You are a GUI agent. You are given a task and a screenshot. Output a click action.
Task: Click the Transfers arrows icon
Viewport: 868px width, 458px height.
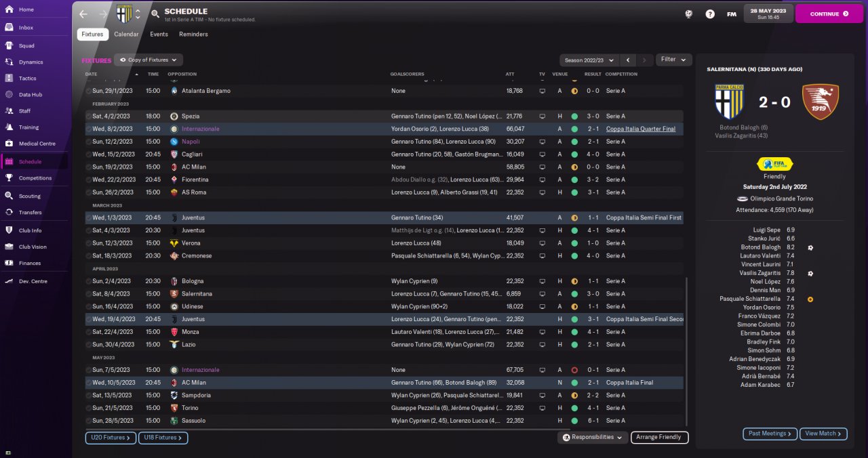[9, 213]
